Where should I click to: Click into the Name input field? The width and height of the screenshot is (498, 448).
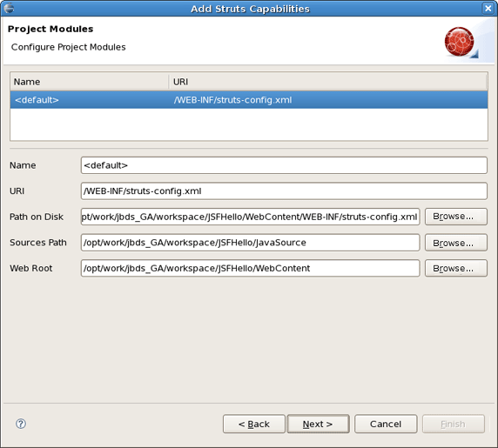tap(284, 165)
